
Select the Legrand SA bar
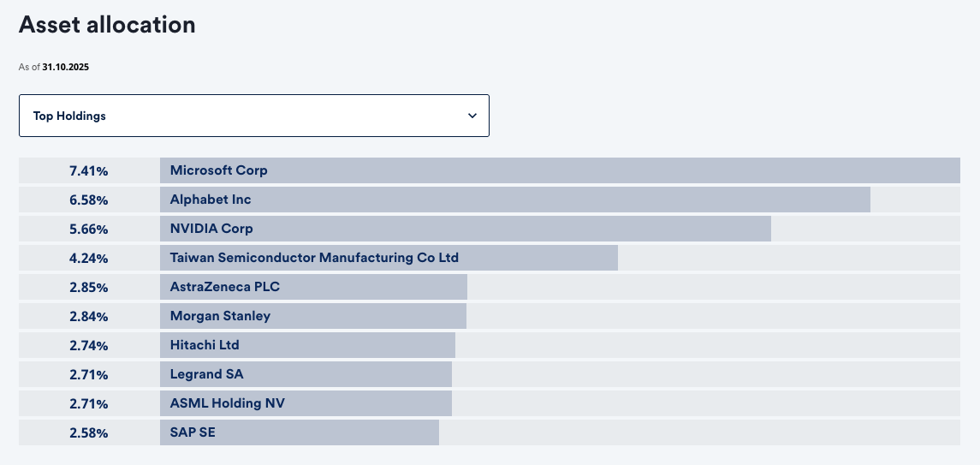coord(306,374)
